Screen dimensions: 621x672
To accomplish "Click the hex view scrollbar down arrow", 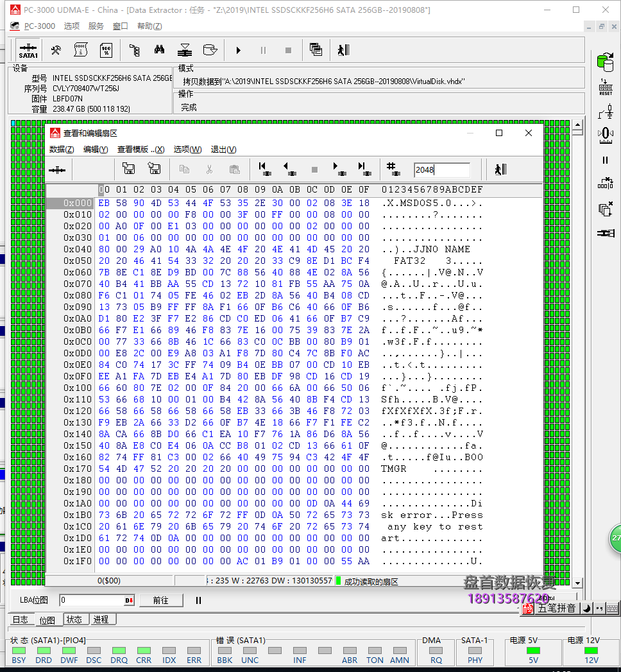I will tap(577, 583).
